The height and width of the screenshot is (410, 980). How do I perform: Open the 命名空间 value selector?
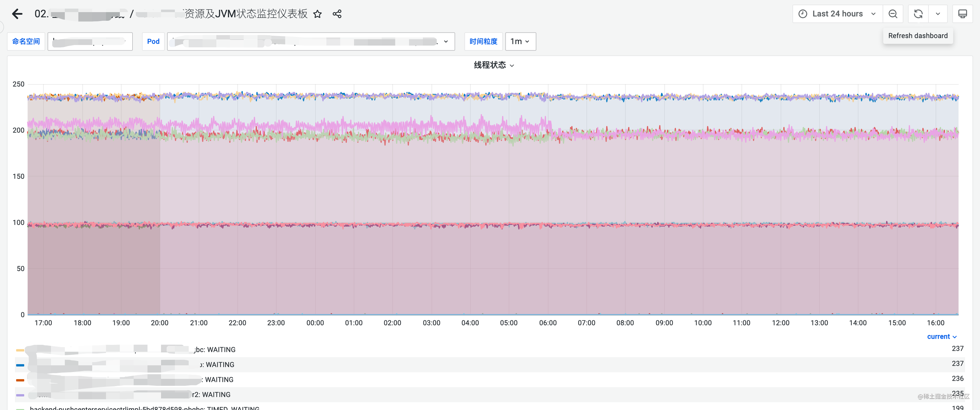[x=90, y=42]
